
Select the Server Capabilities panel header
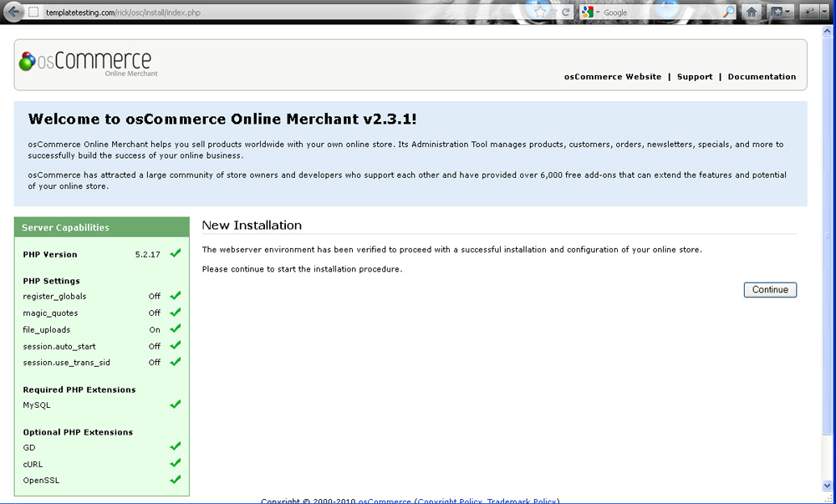102,227
